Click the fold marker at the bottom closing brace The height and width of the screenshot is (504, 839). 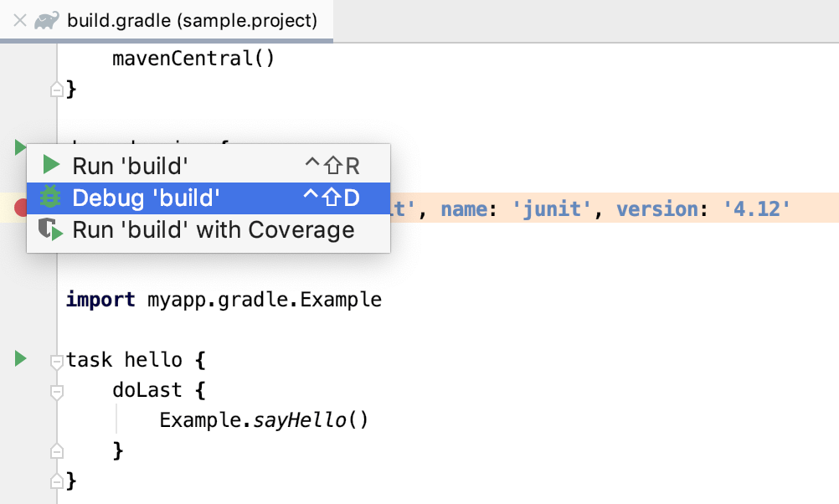tap(55, 481)
